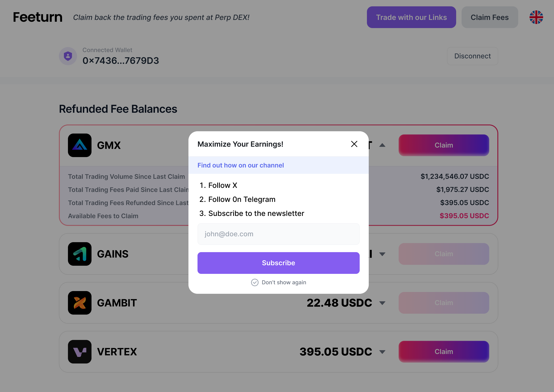Claim the VERTEX 395.05 USDC fees
Image resolution: width=554 pixels, height=392 pixels.
point(444,352)
